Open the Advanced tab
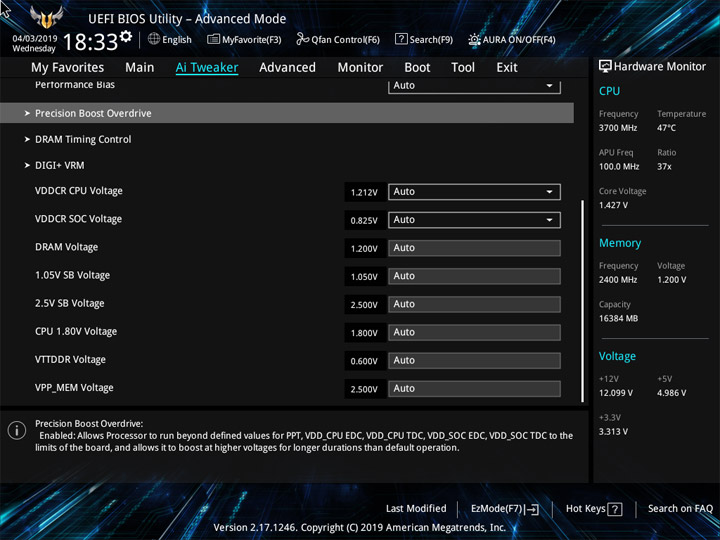This screenshot has width=720, height=540. tap(287, 68)
